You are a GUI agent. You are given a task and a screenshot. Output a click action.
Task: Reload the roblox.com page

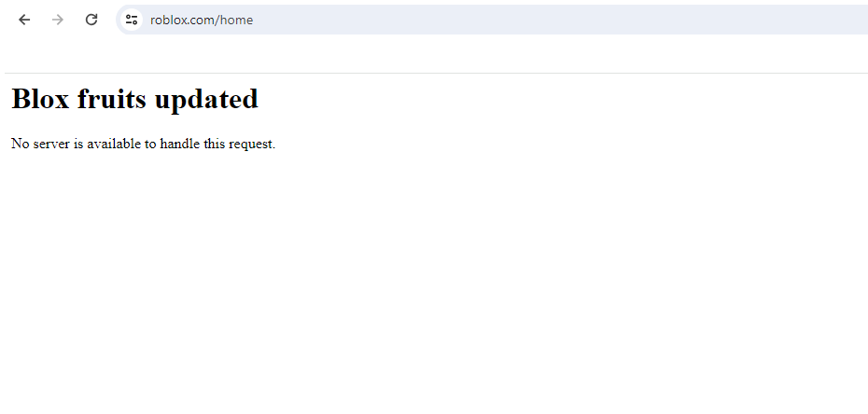tap(91, 20)
